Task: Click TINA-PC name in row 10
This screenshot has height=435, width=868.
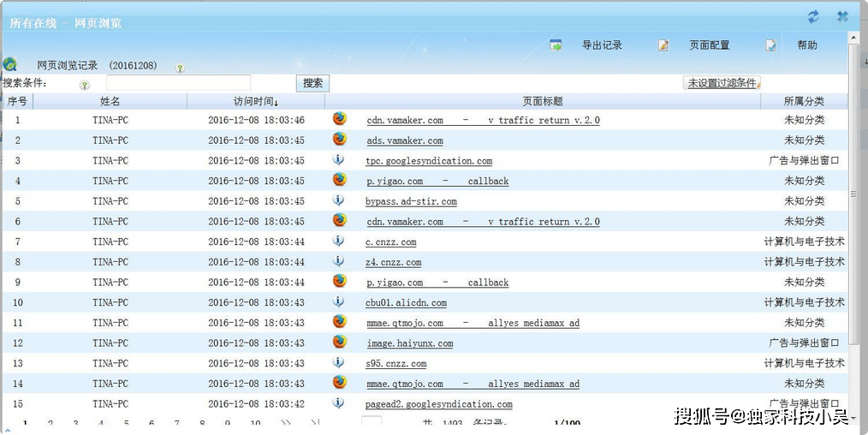Action: tap(110, 303)
